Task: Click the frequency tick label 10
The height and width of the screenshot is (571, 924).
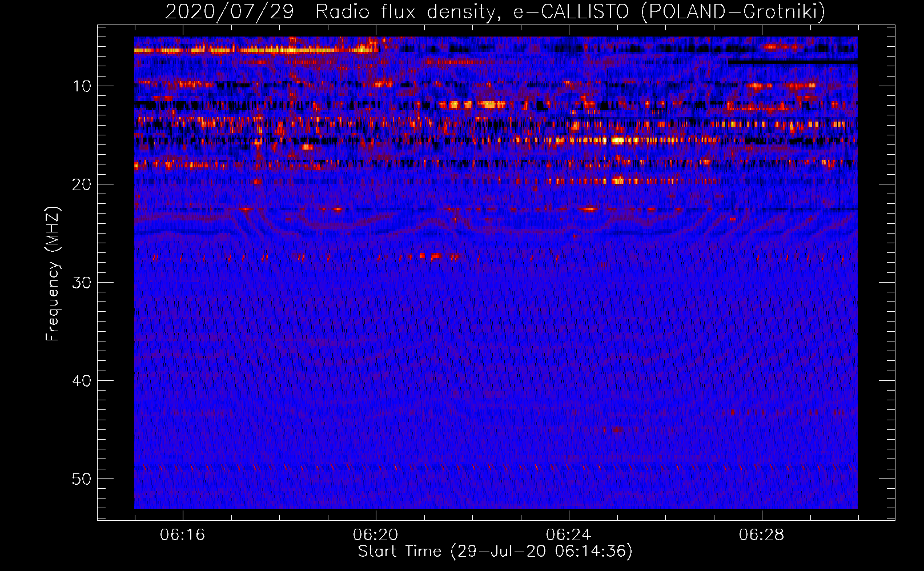Action: click(x=82, y=86)
